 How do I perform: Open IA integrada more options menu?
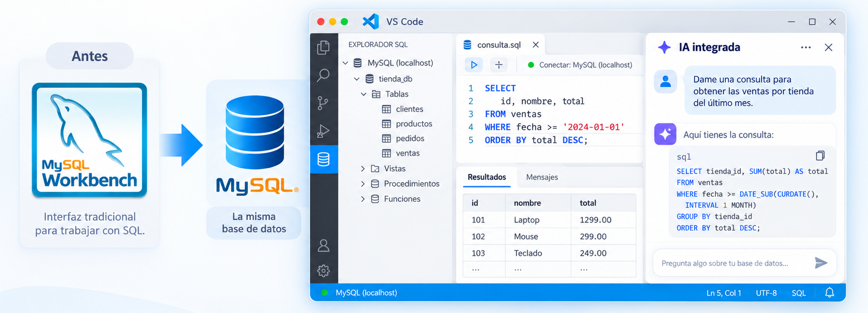point(806,47)
